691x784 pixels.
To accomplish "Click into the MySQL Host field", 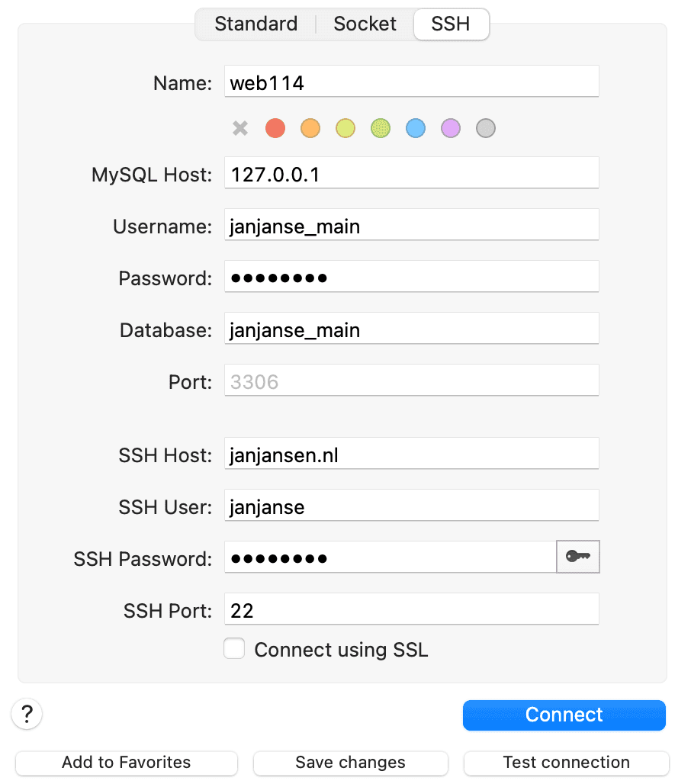I will pyautogui.click(x=412, y=175).
